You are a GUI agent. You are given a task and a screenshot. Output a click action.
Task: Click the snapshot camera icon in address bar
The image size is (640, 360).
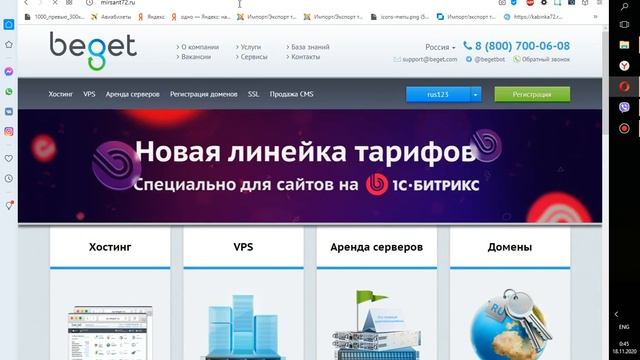(x=502, y=2)
